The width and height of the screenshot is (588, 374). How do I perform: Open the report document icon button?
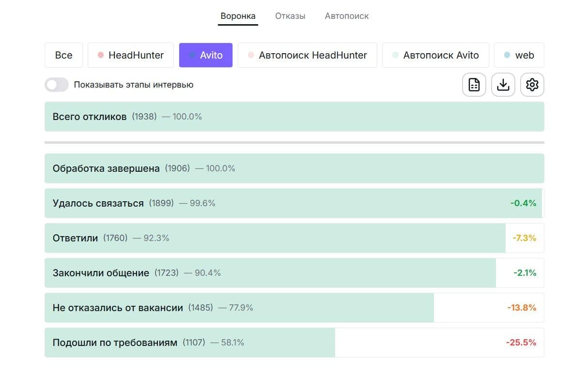tap(474, 85)
